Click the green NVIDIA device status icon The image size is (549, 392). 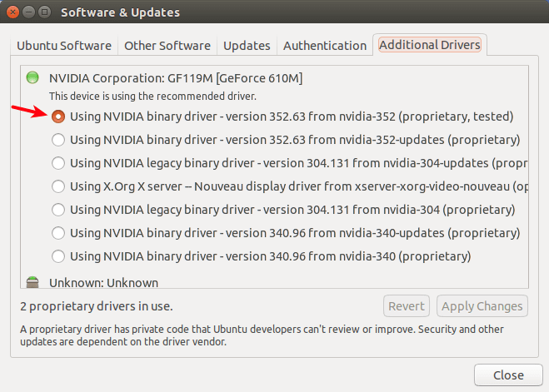coord(32,78)
